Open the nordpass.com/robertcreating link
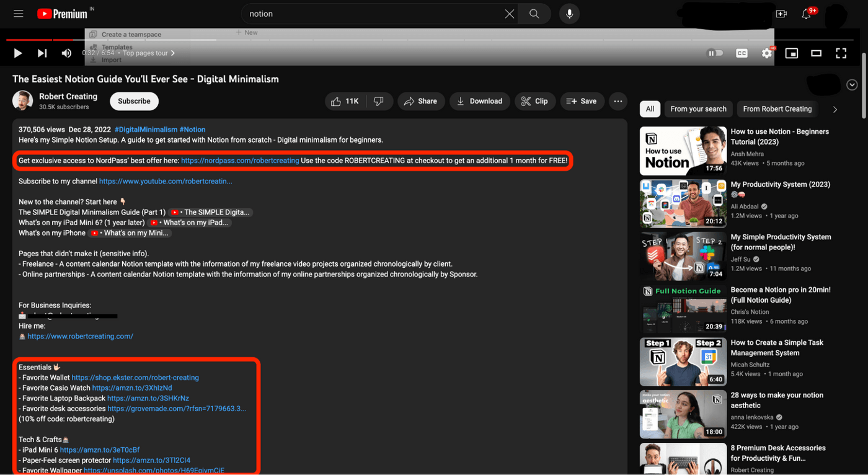This screenshot has width=868, height=475. tap(240, 161)
